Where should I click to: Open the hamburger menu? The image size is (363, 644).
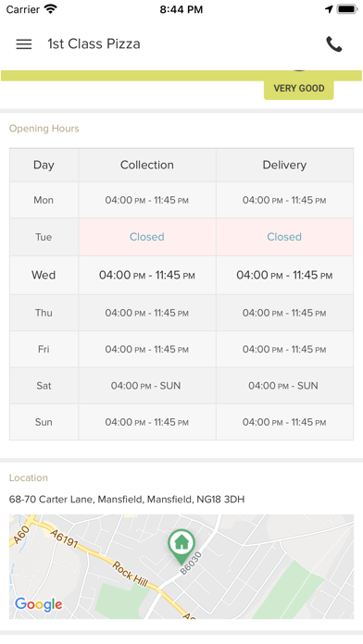[x=24, y=43]
